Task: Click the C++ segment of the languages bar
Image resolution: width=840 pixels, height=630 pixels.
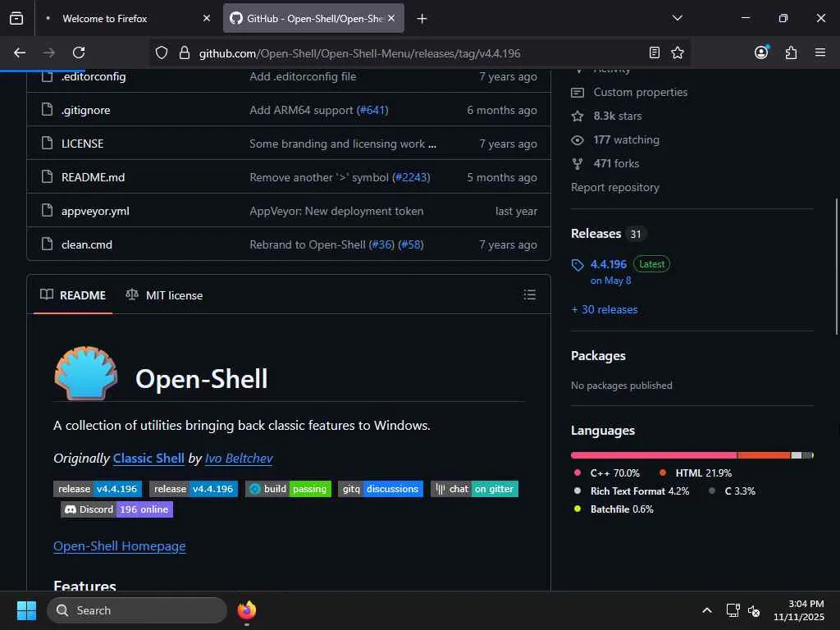Action: 654,455
